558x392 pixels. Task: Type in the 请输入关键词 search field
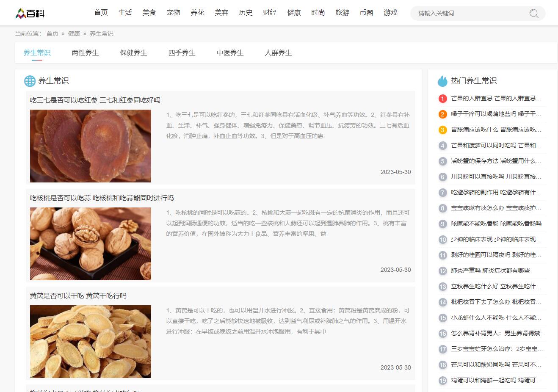[470, 13]
